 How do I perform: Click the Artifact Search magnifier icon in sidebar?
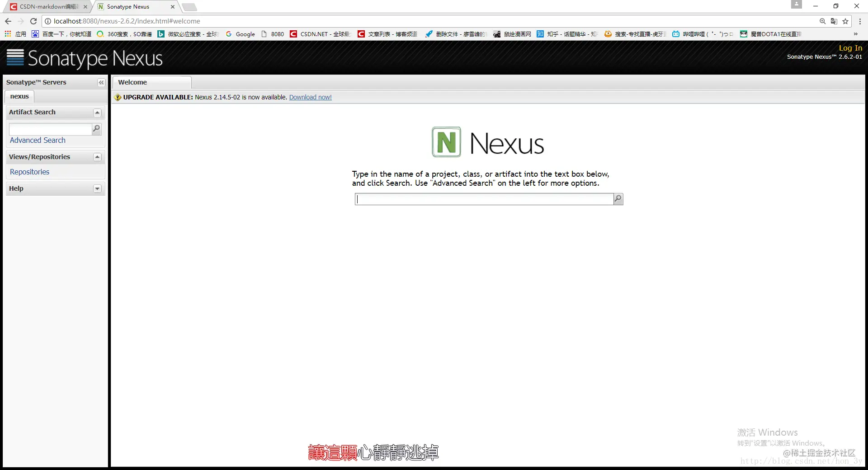point(96,129)
